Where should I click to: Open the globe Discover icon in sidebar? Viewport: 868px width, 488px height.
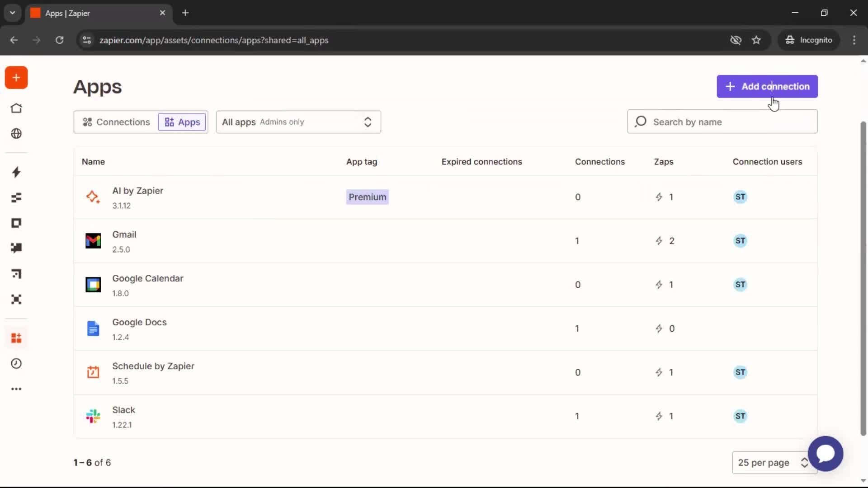coord(16,134)
